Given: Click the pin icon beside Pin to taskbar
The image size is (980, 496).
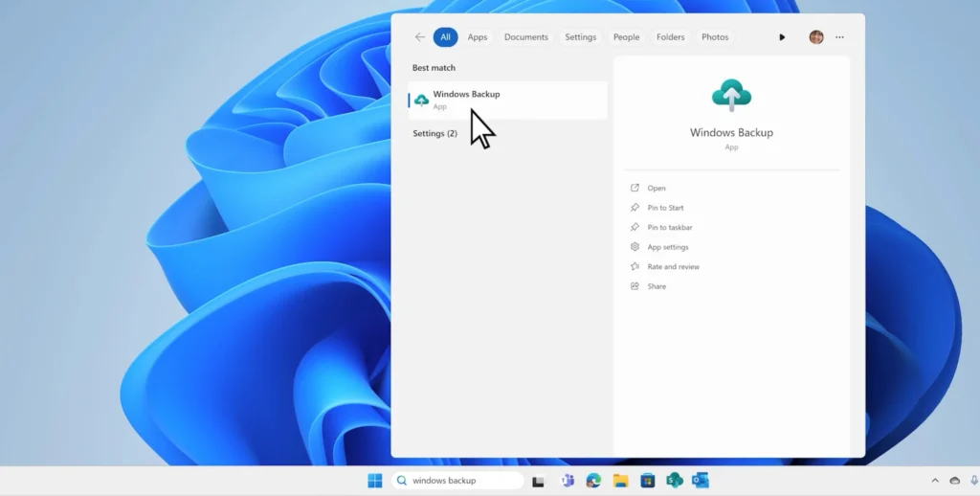Looking at the screenshot, I should [x=635, y=227].
